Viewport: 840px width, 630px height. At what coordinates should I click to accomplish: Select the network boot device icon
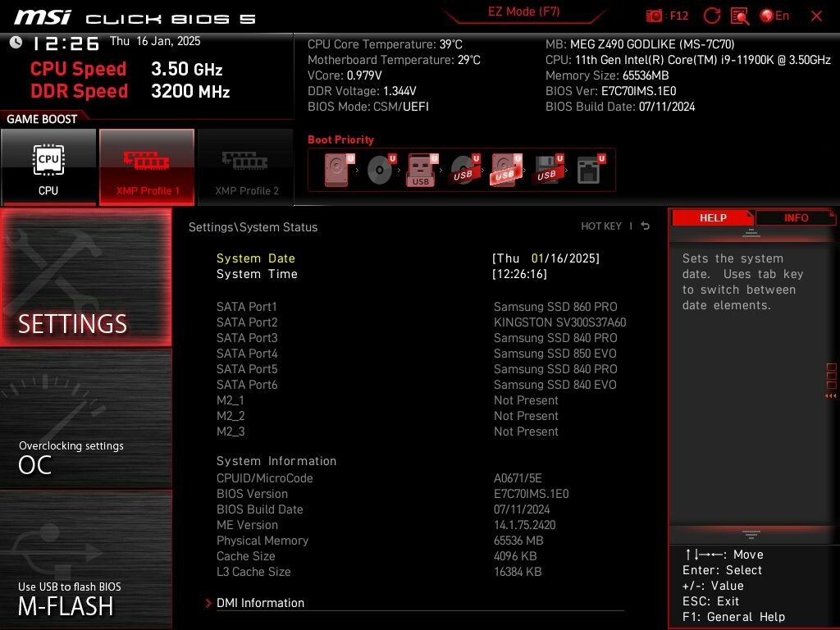(x=591, y=170)
